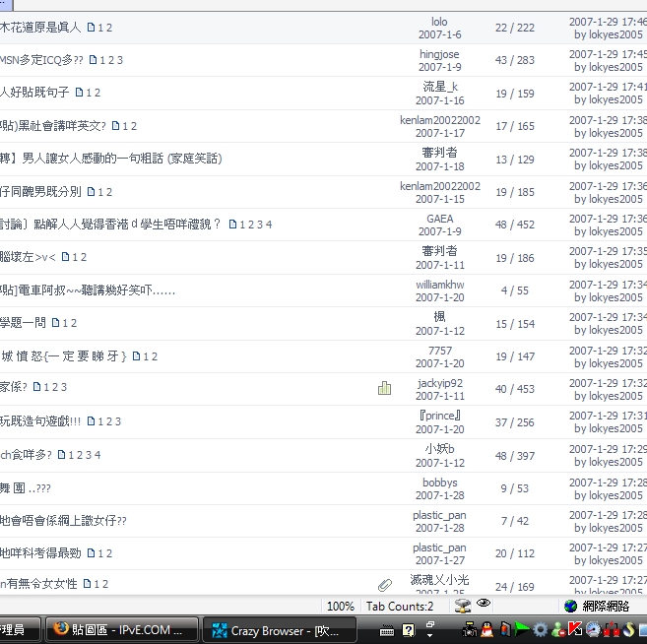Screen dimensions: 647x644
Task: Click the Messenger green person tray icon
Action: tap(558, 630)
